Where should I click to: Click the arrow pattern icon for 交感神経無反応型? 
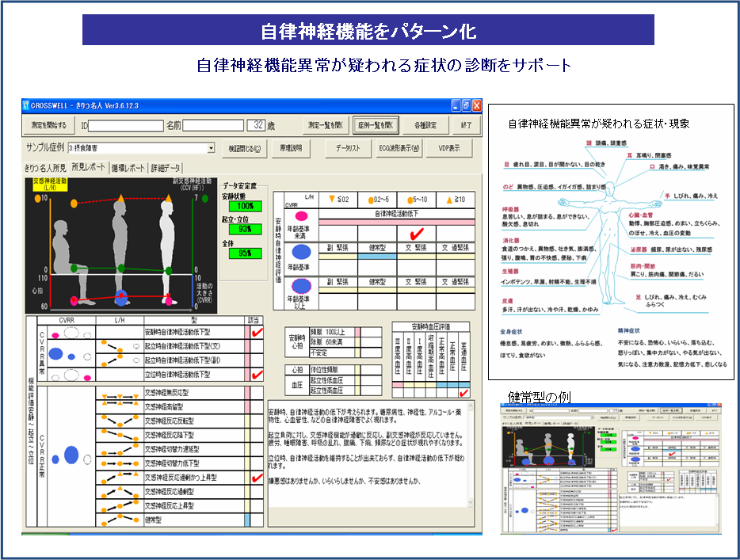(x=120, y=392)
